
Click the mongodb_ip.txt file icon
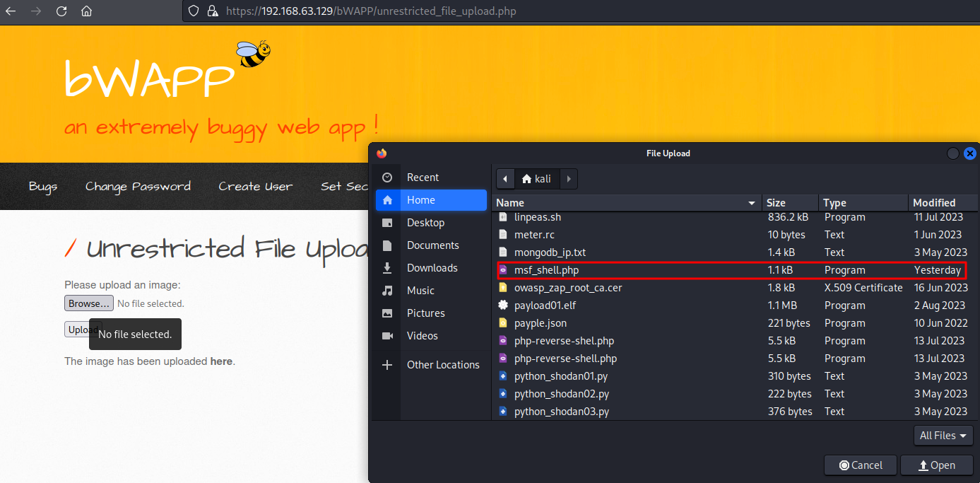[x=503, y=252]
